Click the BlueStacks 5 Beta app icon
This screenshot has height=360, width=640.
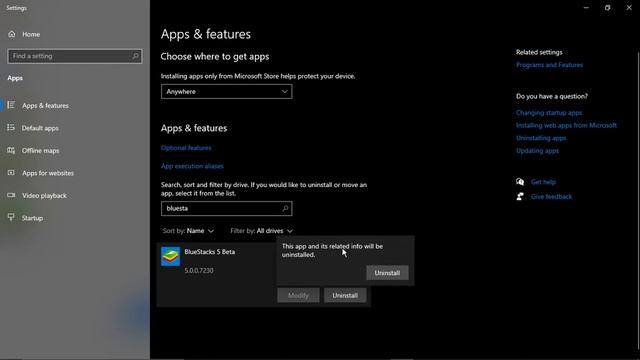click(170, 256)
